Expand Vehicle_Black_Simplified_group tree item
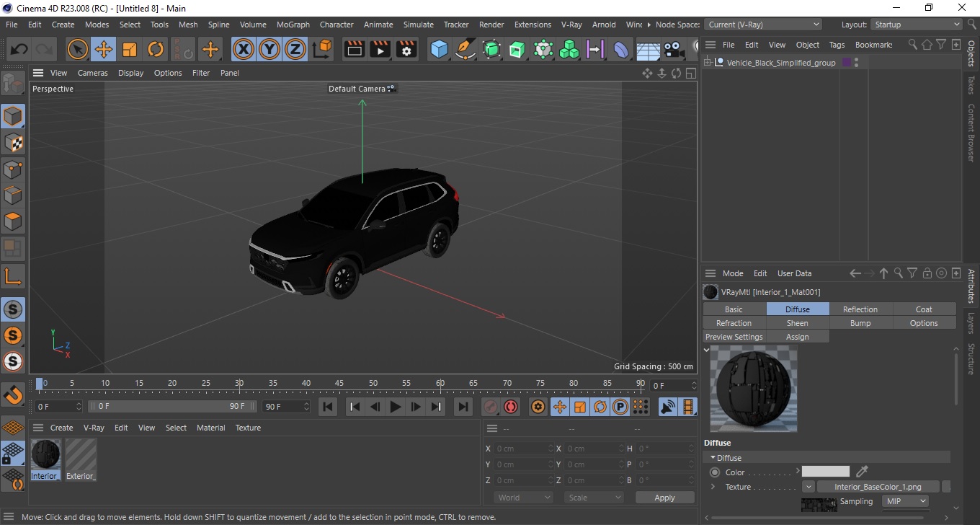Image resolution: width=980 pixels, height=525 pixels. (x=708, y=63)
